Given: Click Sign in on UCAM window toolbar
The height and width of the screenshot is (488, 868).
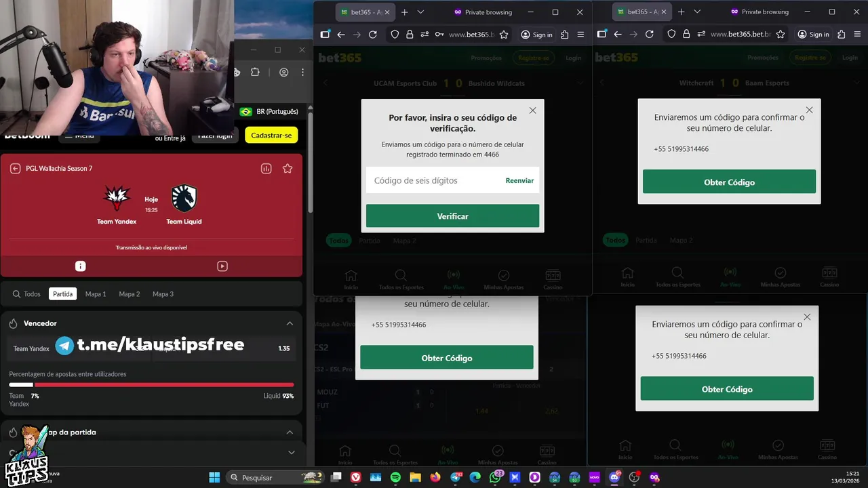Looking at the screenshot, I should tap(536, 35).
